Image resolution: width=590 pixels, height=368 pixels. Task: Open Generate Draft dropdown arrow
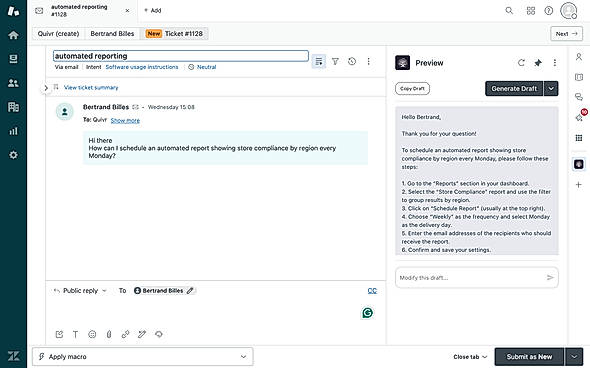[x=551, y=88]
